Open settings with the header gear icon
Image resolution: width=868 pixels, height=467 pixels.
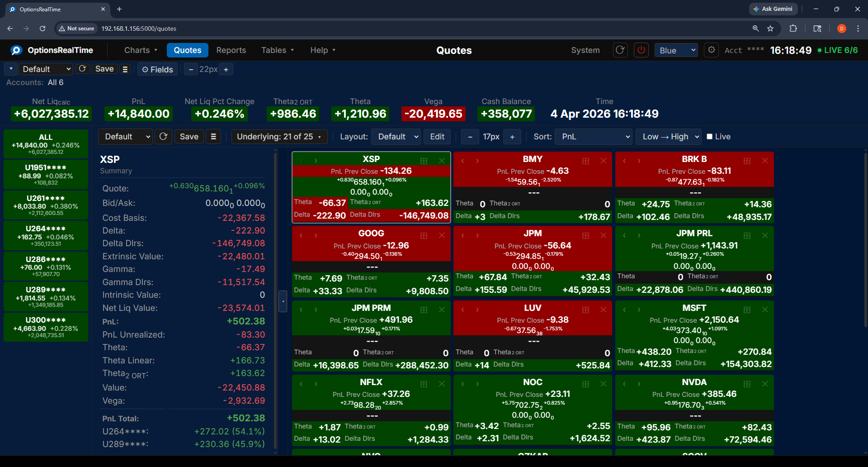point(712,50)
